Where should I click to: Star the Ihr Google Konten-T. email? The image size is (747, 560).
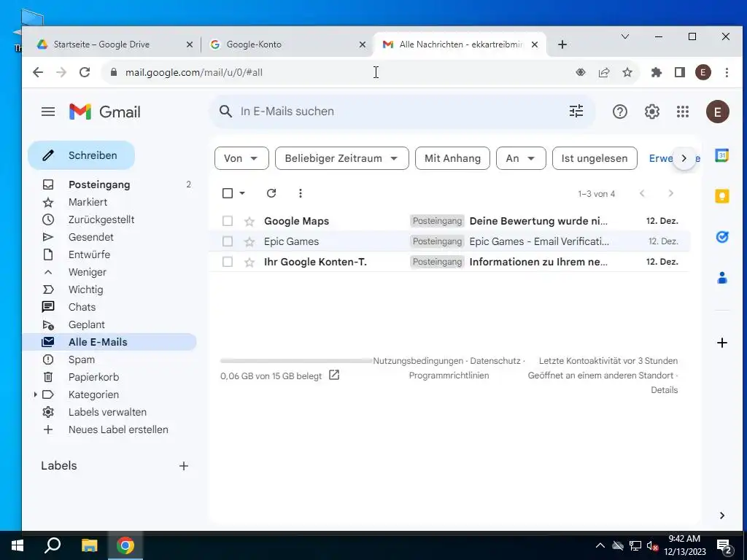[x=249, y=262]
